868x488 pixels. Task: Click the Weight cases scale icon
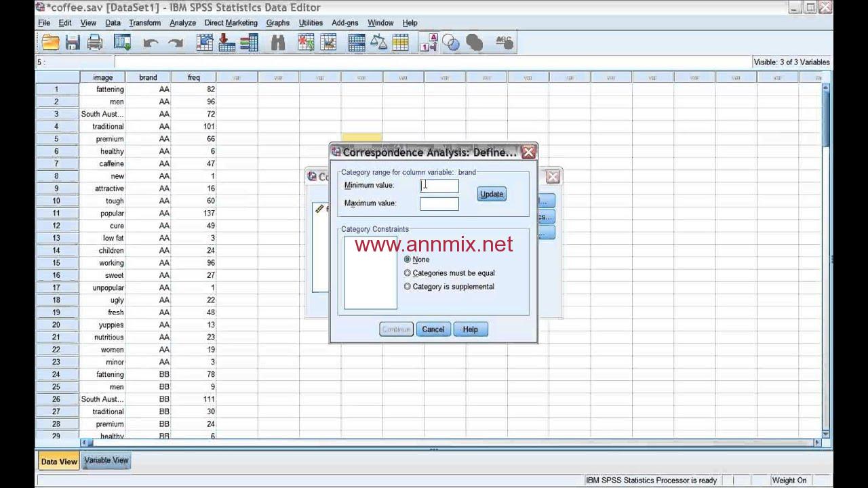378,43
